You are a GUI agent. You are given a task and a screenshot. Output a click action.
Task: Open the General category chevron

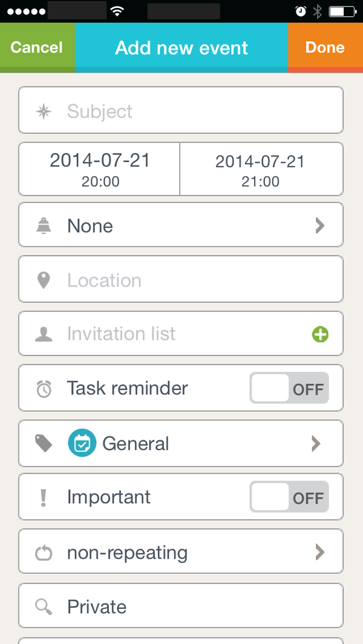[x=316, y=444]
